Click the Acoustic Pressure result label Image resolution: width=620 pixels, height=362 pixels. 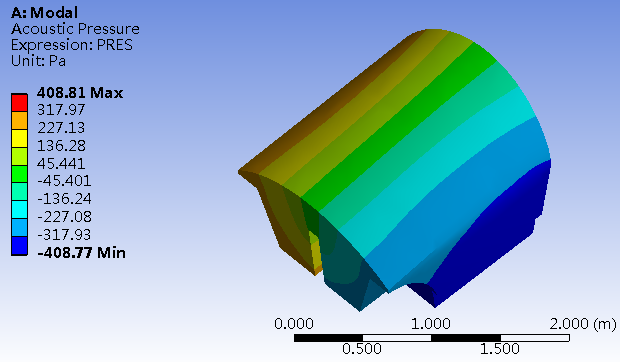click(x=75, y=29)
